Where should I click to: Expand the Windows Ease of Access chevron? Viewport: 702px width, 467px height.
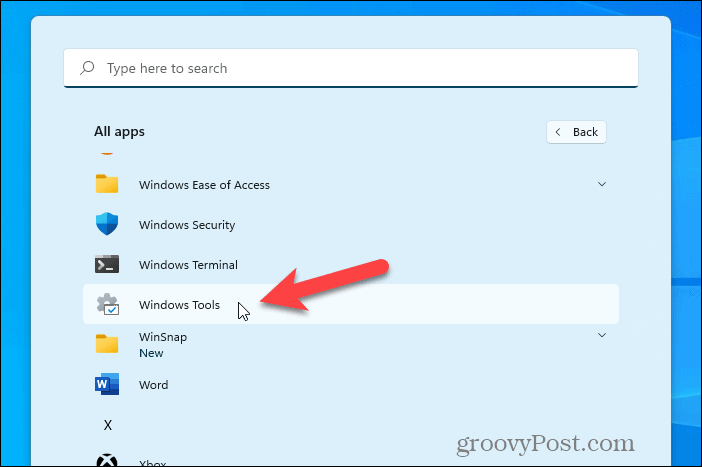602,184
